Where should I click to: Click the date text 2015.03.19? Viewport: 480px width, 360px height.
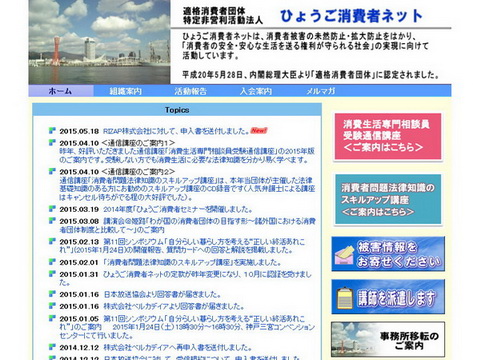pyautogui.click(x=79, y=210)
